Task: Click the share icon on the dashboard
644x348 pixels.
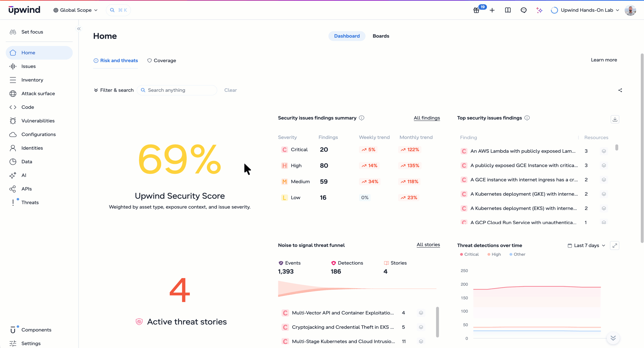Action: coord(620,90)
